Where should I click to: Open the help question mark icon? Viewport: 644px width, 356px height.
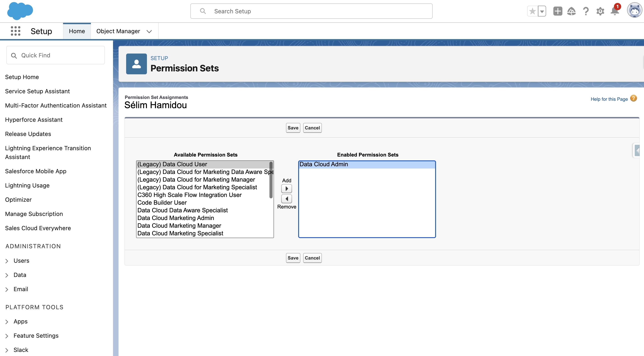click(586, 11)
